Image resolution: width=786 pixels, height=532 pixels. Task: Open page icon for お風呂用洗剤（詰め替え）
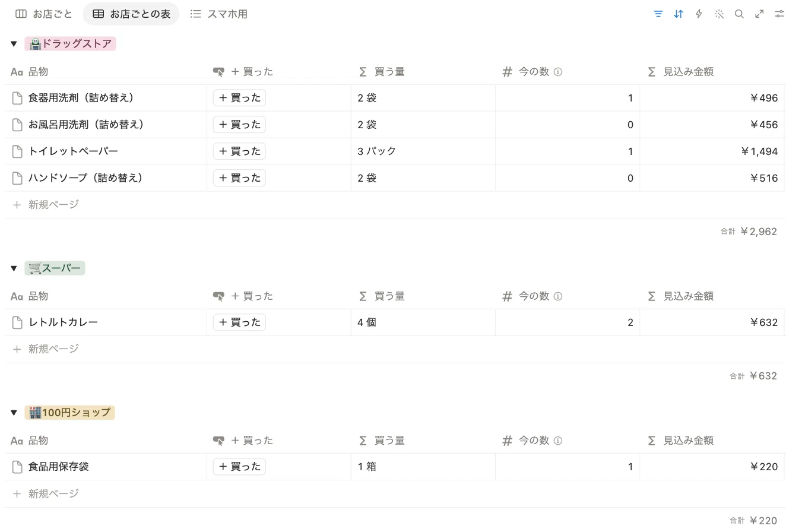click(x=17, y=125)
